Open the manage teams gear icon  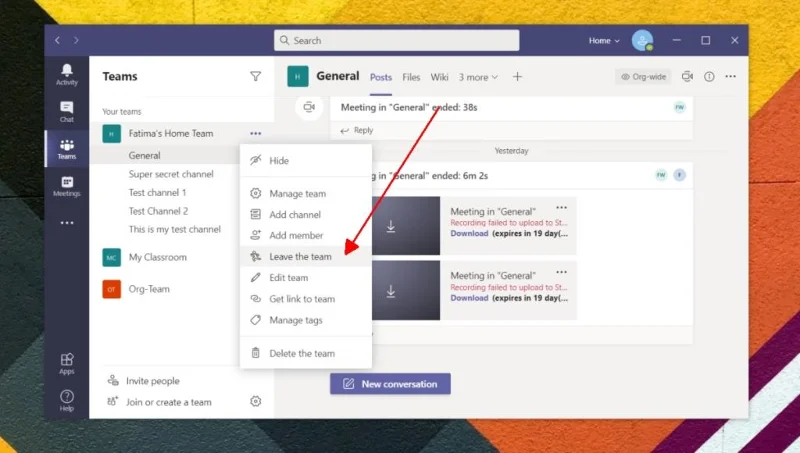[x=256, y=401]
